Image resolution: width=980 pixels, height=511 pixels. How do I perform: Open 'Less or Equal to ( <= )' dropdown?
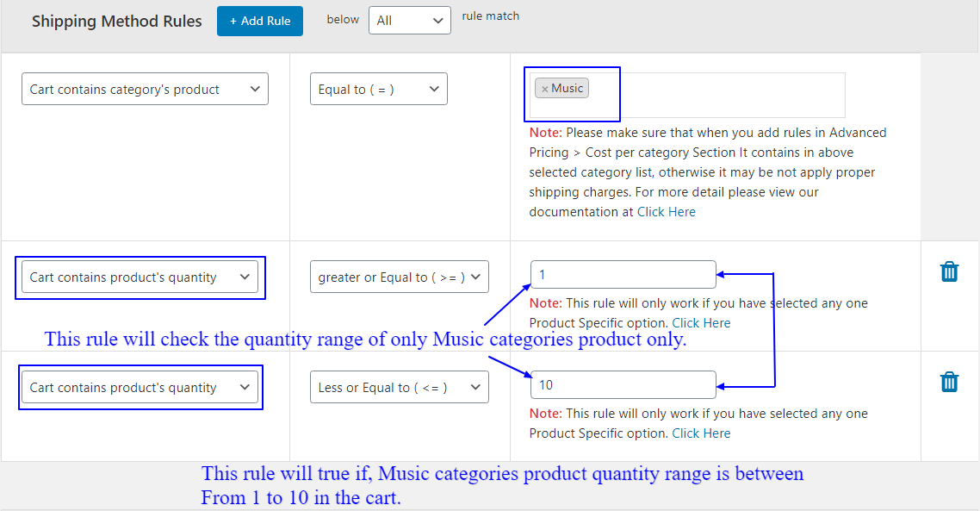point(400,387)
